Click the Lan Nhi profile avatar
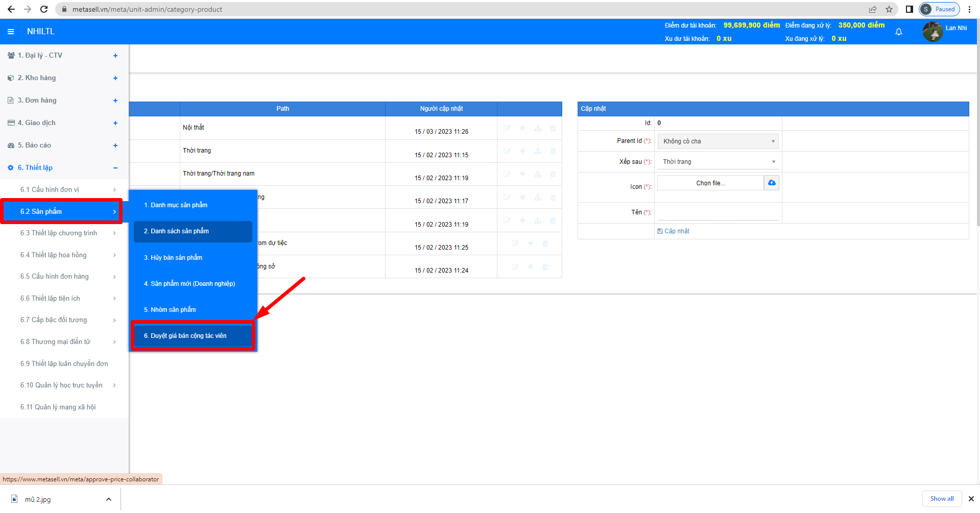This screenshot has width=980, height=513. (x=932, y=32)
